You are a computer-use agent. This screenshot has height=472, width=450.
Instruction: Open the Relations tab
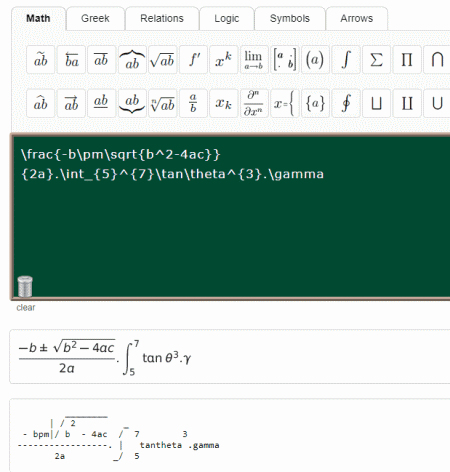[x=162, y=18]
